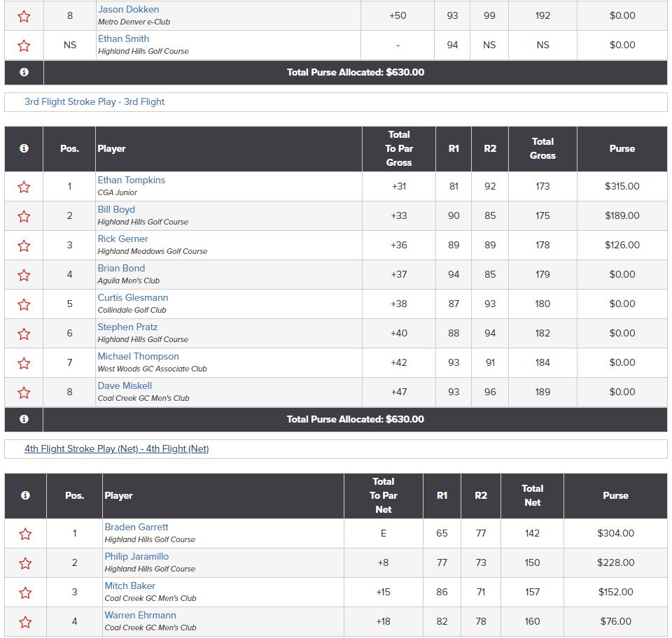This screenshot has height=638, width=672.
Task: Toggle star next to Curtis Glesmann
Action: click(24, 304)
